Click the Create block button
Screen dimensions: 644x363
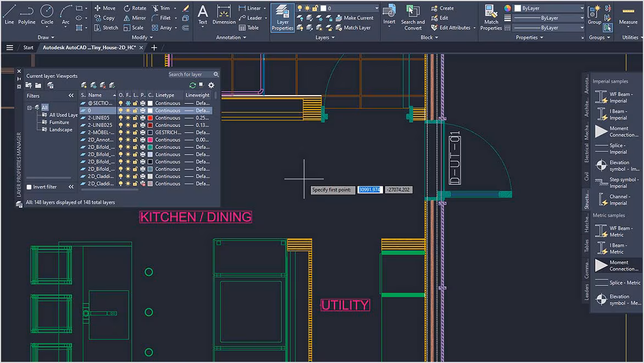(x=442, y=8)
